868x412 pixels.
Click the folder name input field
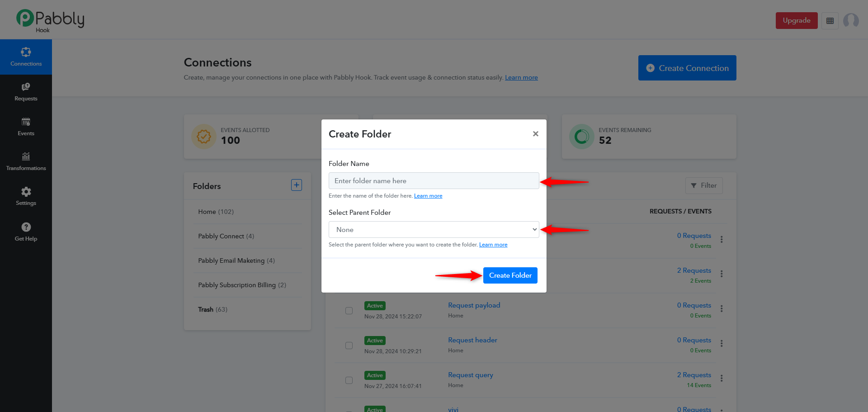click(x=434, y=181)
